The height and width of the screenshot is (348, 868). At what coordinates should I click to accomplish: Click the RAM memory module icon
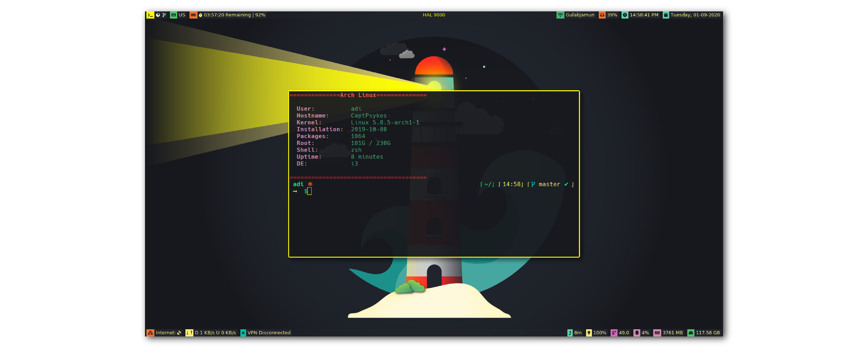[657, 333]
